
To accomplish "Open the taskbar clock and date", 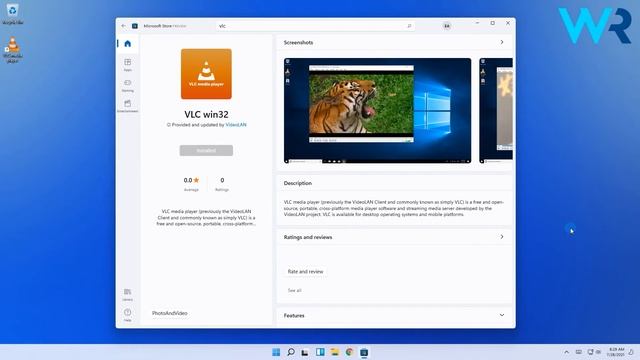I will (616, 352).
